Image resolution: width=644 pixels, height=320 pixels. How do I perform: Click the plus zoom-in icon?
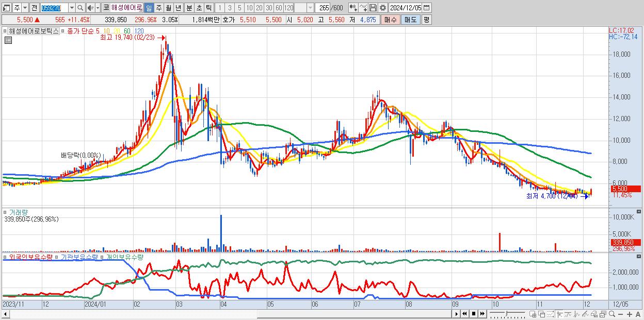click(630, 314)
